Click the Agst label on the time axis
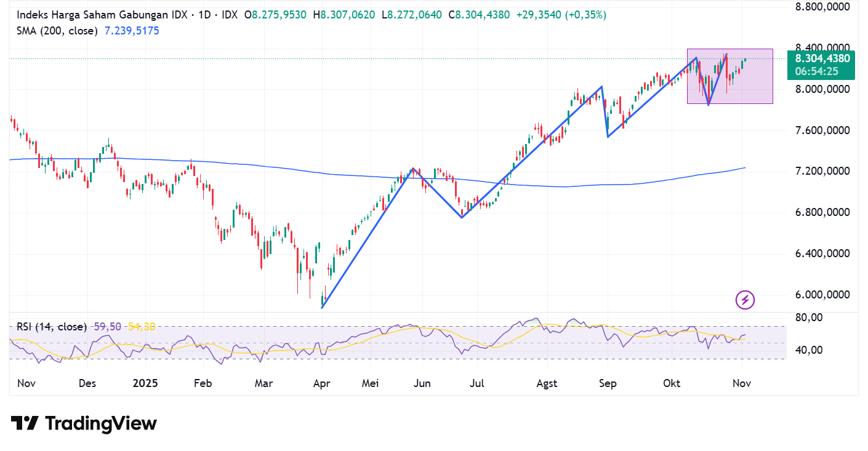This screenshot has width=868, height=451. (x=547, y=383)
